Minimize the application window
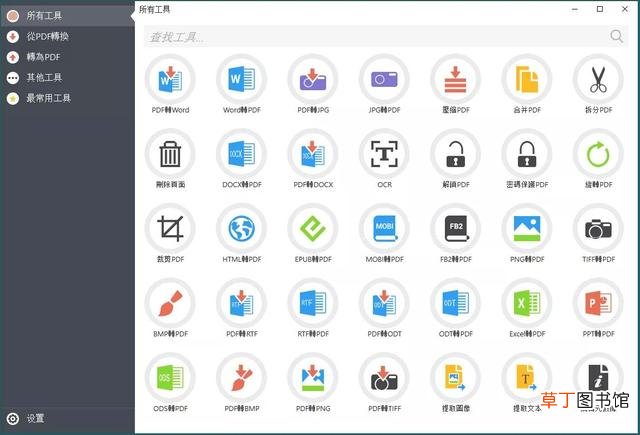 [575, 9]
